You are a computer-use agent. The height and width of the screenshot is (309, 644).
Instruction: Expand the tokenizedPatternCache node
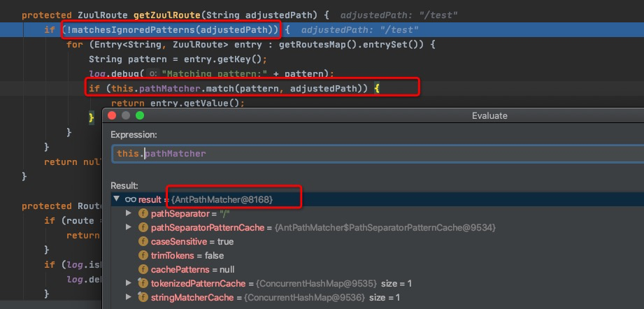point(129,284)
